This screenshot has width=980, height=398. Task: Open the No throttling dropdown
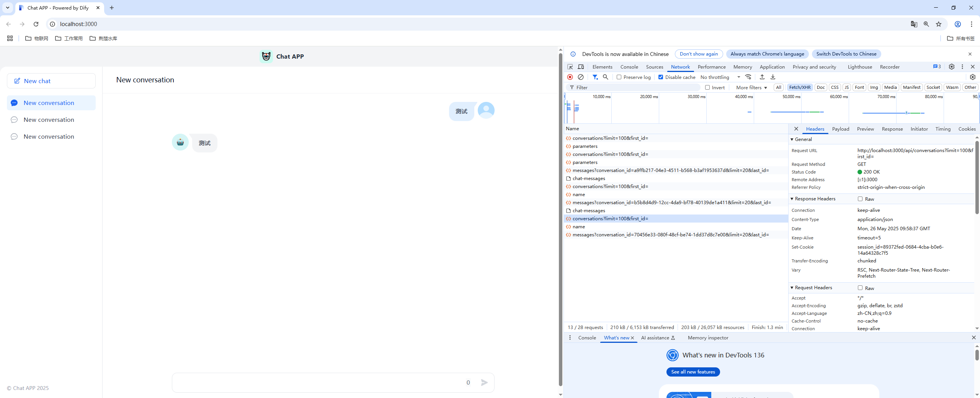[720, 77]
